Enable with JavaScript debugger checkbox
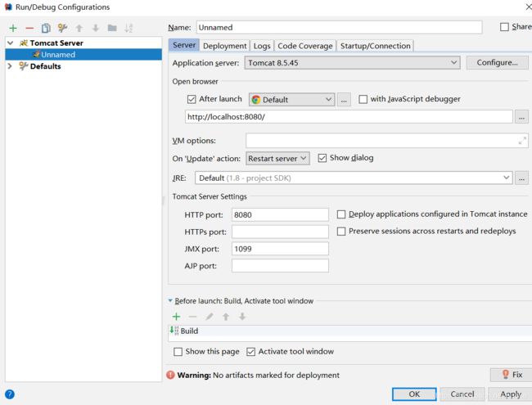 pos(363,99)
